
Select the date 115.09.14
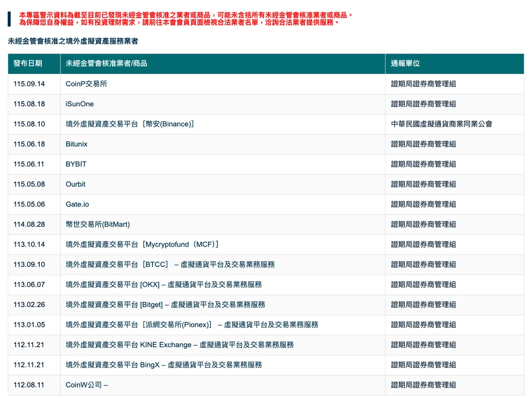pyautogui.click(x=29, y=84)
